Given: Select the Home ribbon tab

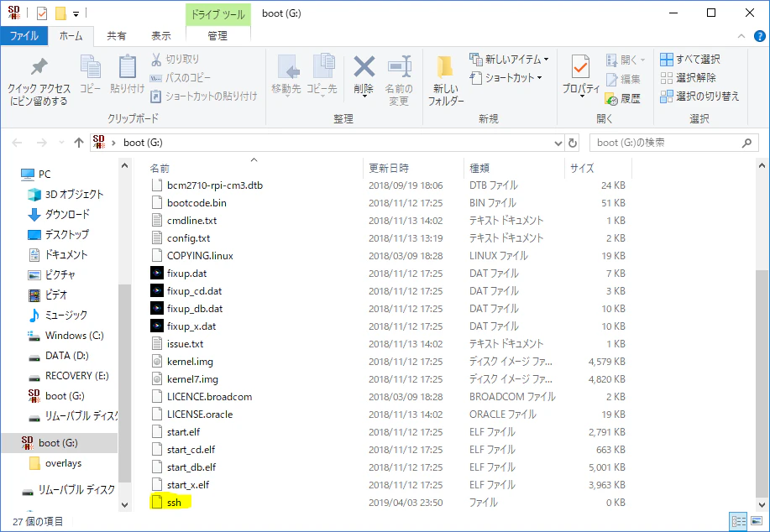Looking at the screenshot, I should [x=71, y=36].
